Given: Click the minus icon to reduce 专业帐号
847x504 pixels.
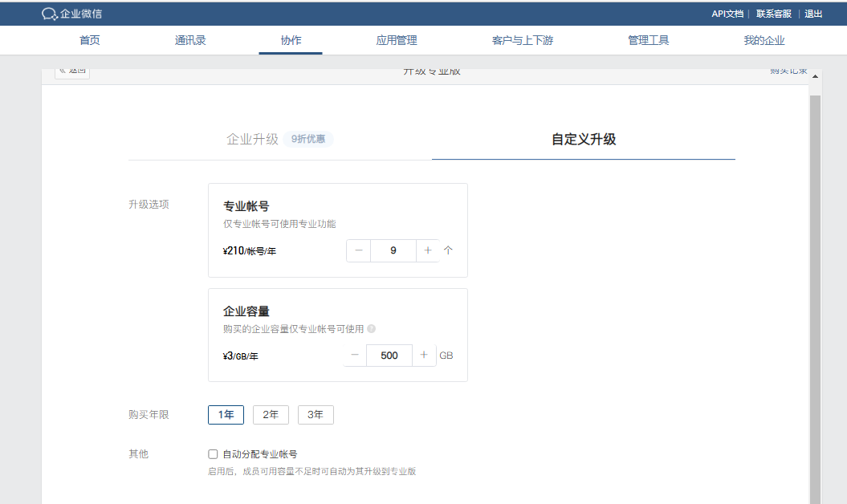Looking at the screenshot, I should pyautogui.click(x=358, y=250).
